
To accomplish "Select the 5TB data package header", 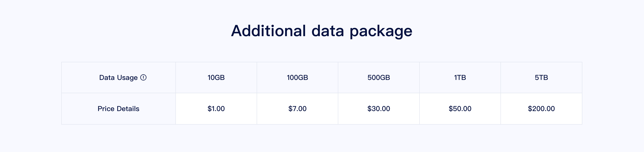I will click(541, 78).
